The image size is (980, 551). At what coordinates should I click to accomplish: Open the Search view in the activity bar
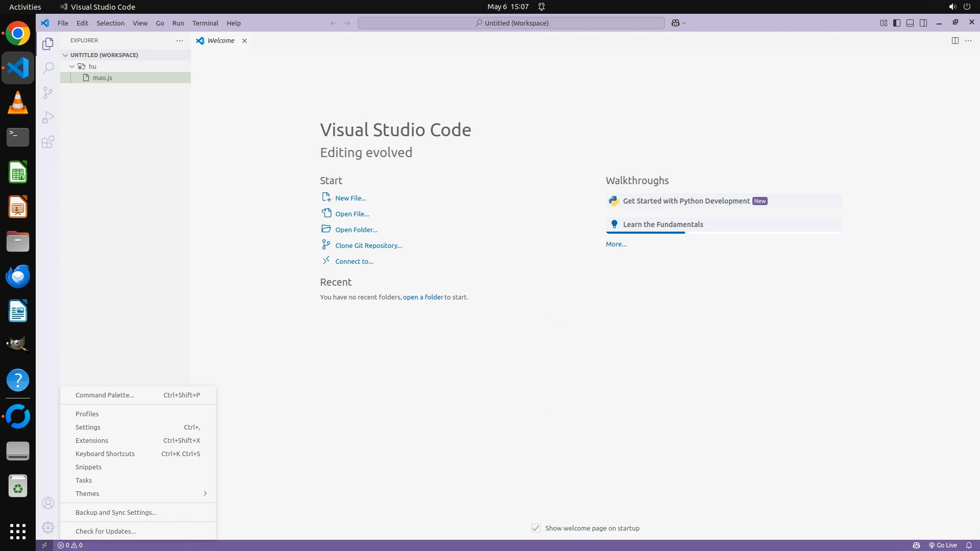tap(48, 68)
